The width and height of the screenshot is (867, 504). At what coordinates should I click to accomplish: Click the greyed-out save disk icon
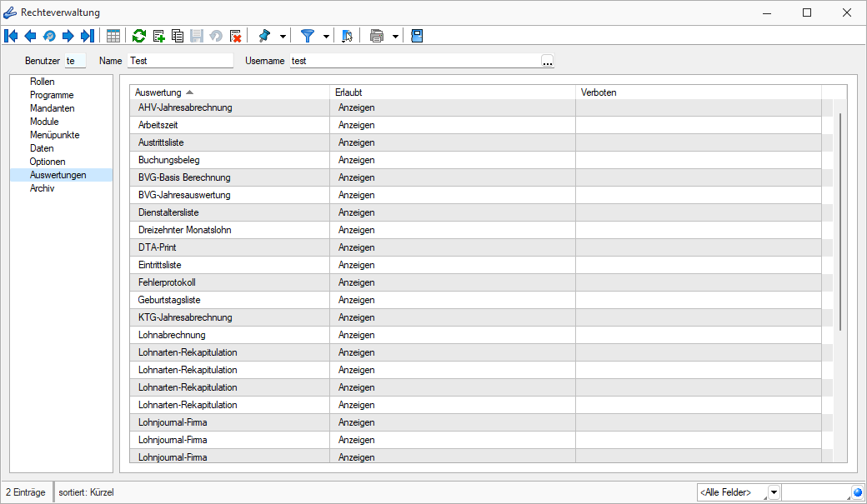[197, 36]
